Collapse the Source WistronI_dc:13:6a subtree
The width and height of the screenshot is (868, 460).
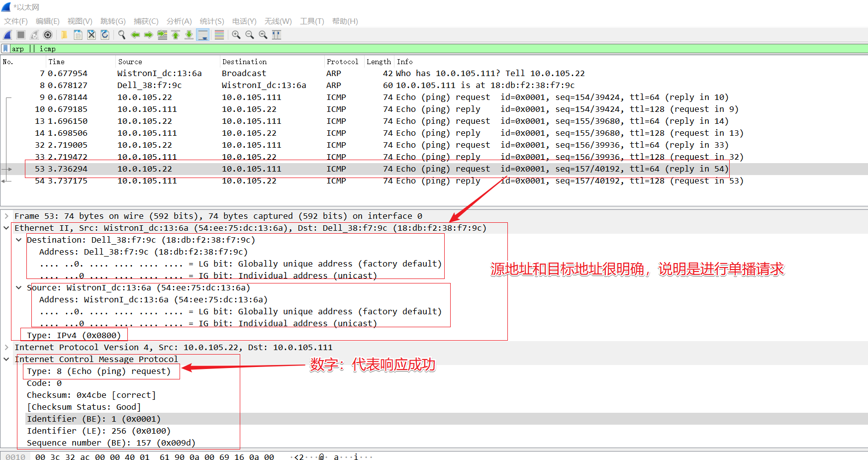(x=18, y=287)
